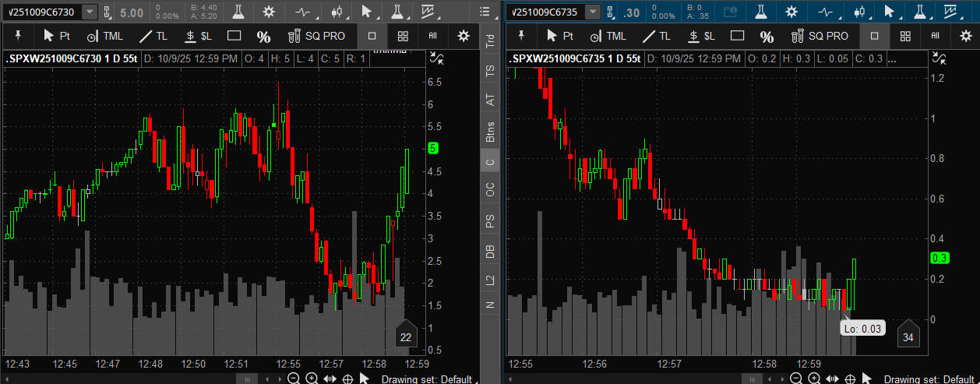Viewport: 980px width, 384px height.
Task: Toggle grid layout view in right drawing toolbar
Action: click(905, 36)
